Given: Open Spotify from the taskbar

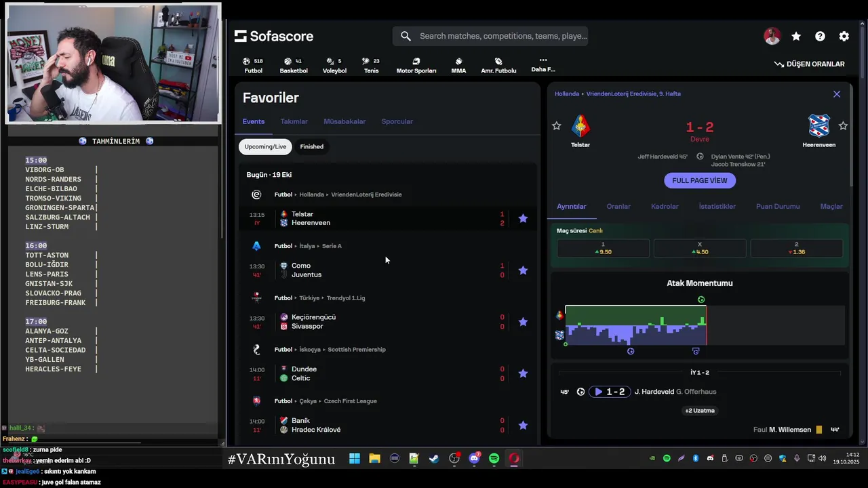Looking at the screenshot, I should point(494,459).
